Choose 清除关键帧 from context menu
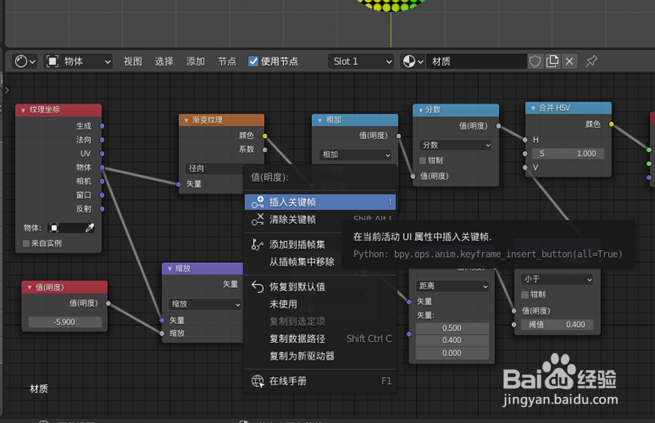This screenshot has height=423, width=655. (320, 219)
